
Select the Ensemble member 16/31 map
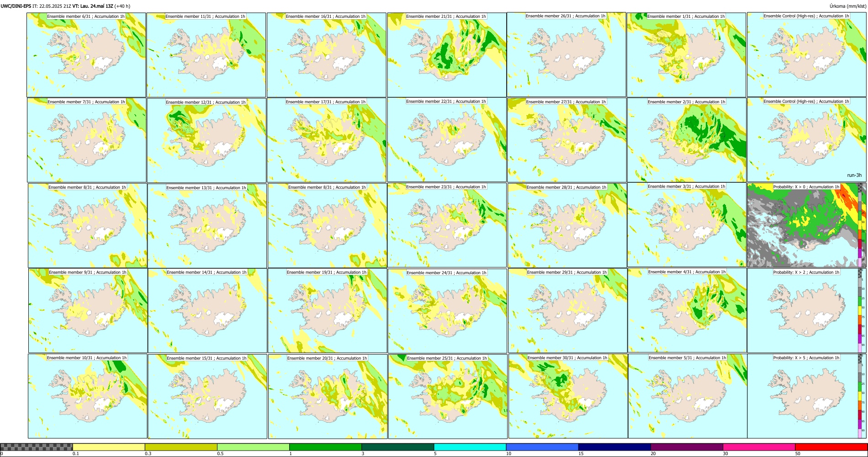point(327,55)
